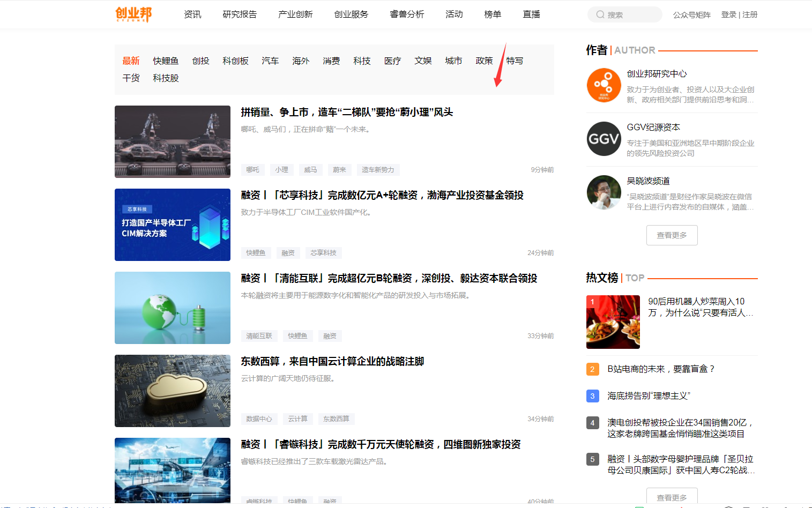The image size is (812, 508).
Task: Click the 造车新势力 tag
Action: (x=378, y=170)
